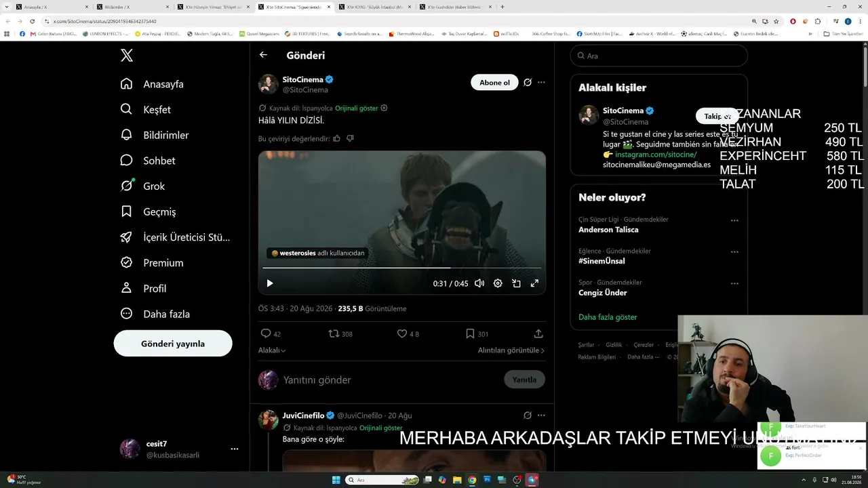Screen dimensions: 868x488
Task: Share the SitoCinema post
Action: (x=538, y=333)
